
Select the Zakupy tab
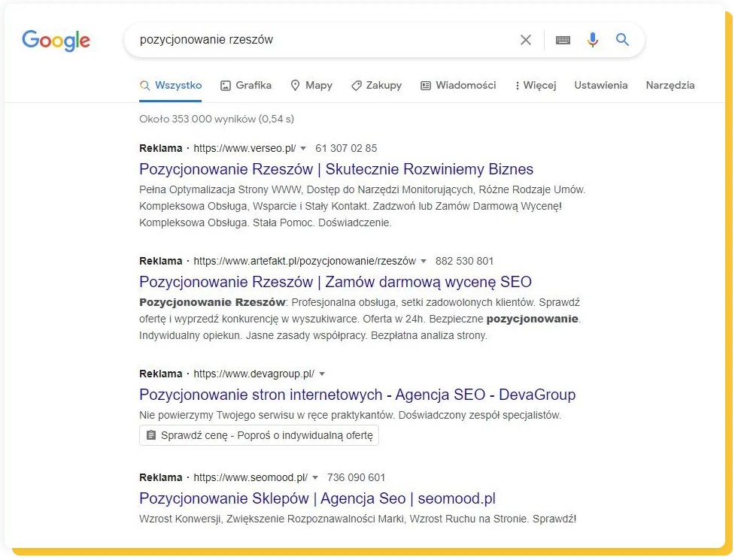tap(376, 86)
